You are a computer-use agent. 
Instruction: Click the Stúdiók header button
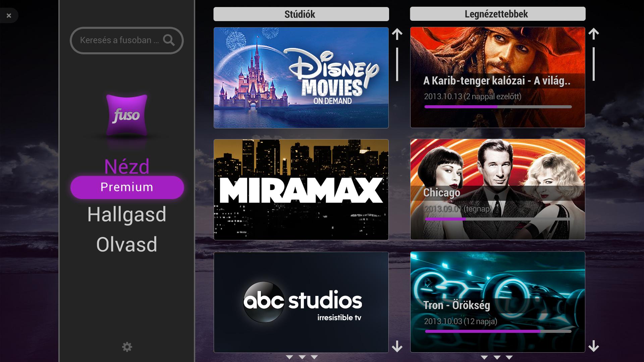coord(301,14)
